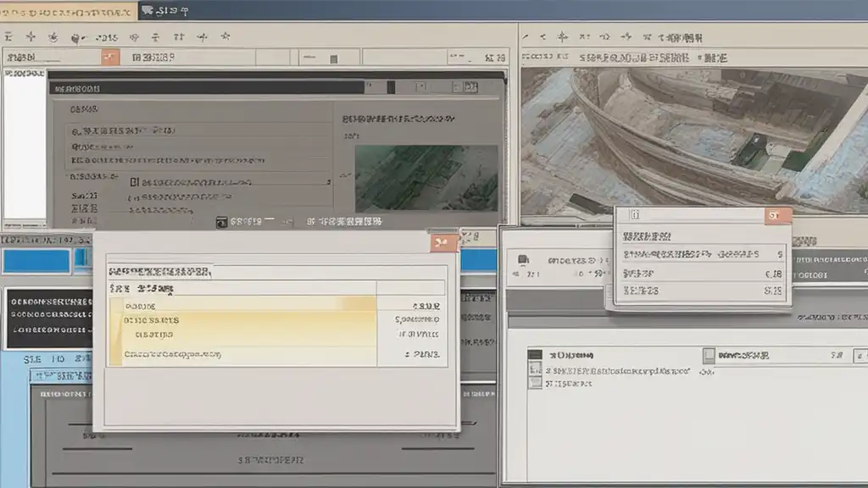868x488 pixels.
Task: Click the paint bucket icon in the main toolbar
Action: click(x=76, y=37)
